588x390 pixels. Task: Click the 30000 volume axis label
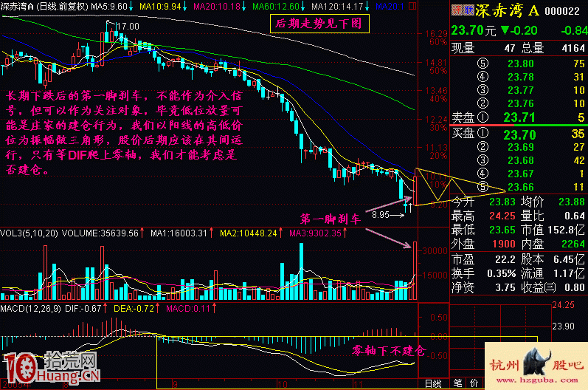[435, 250]
